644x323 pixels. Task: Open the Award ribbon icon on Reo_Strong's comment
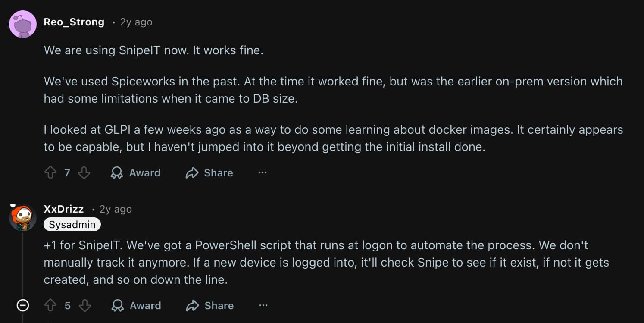[116, 172]
